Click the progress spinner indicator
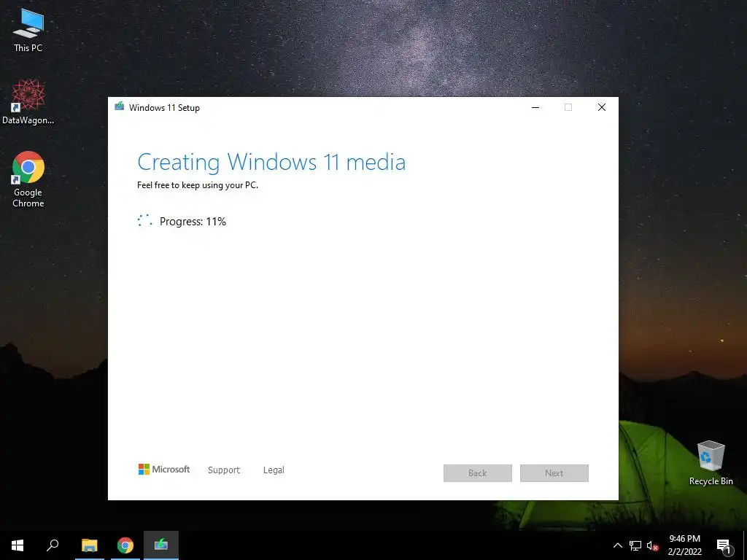 145,220
